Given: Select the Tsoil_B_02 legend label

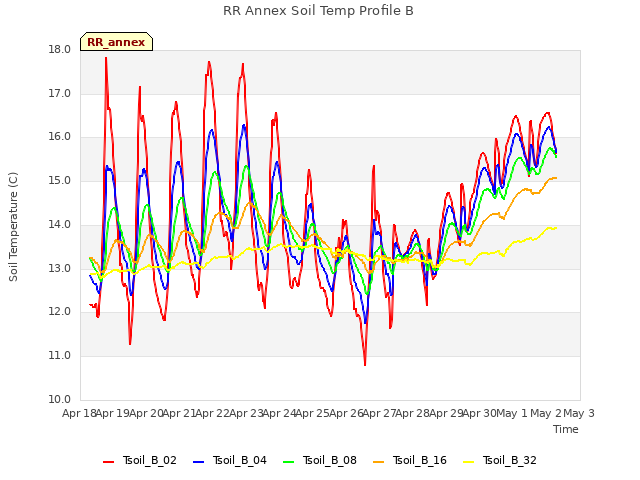Looking at the screenshot, I should (x=150, y=460).
